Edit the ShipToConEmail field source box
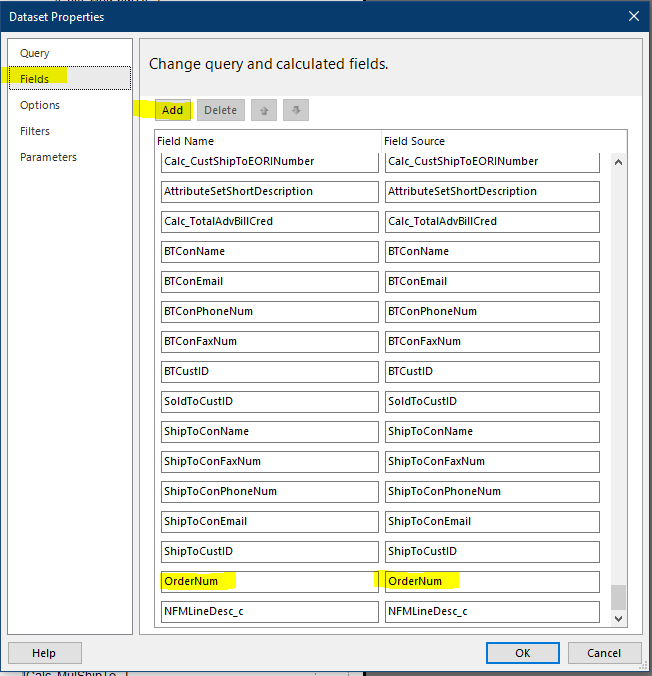Image resolution: width=652 pixels, height=676 pixels. point(492,522)
